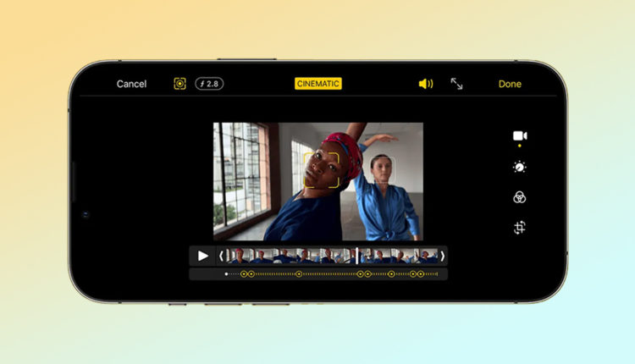Image resolution: width=635 pixels, height=364 pixels.
Task: Select the video camera editing tool
Action: click(520, 136)
